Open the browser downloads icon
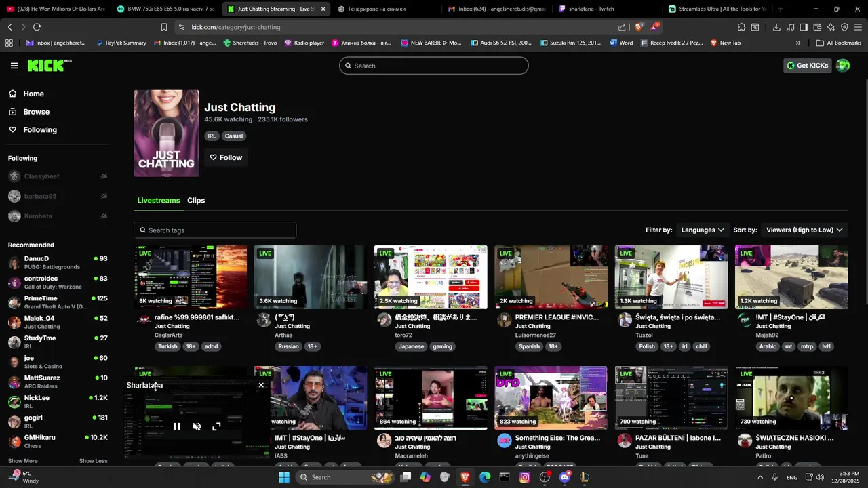This screenshot has width=868, height=488. point(776,27)
